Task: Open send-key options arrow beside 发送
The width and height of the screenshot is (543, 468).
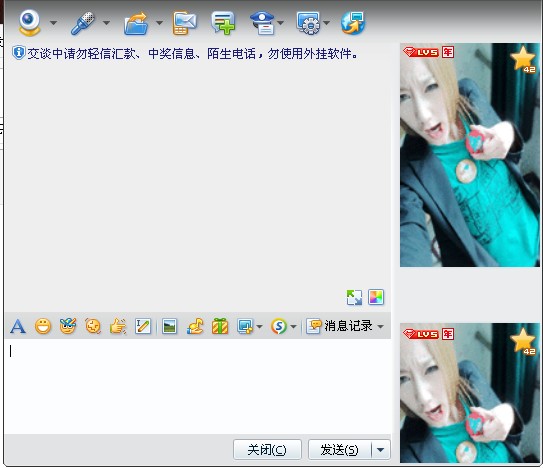Action: tap(381, 450)
